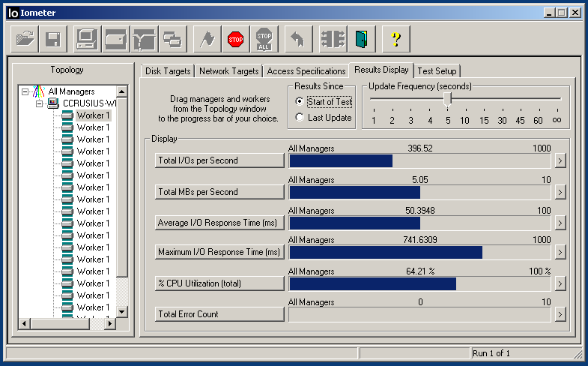Viewport: 588px width, 366px height.
Task: Click Average I/O Response Time (ms) button
Action: point(219,223)
